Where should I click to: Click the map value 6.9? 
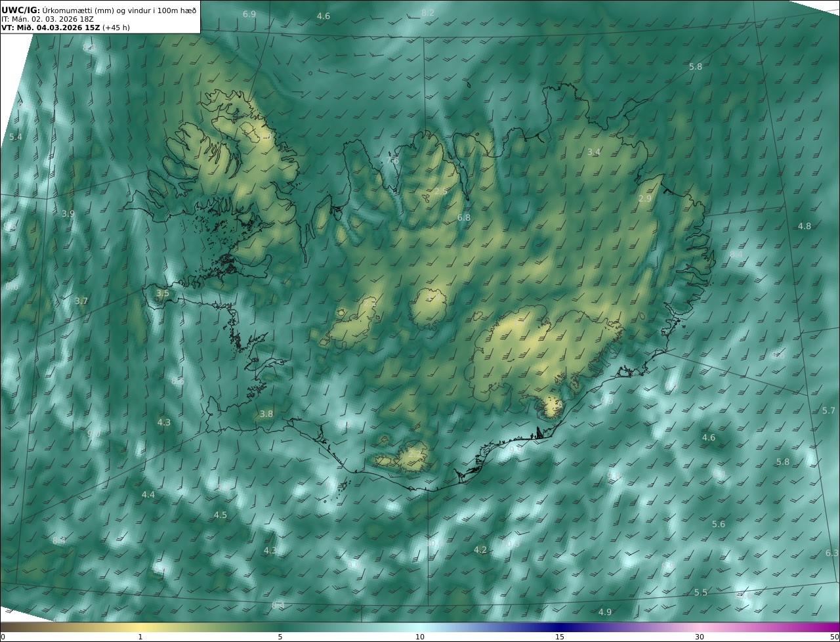point(249,14)
